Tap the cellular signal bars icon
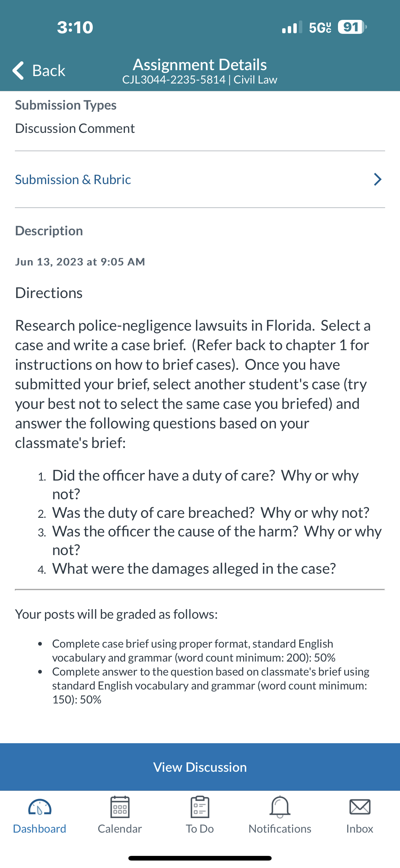 coord(292,27)
